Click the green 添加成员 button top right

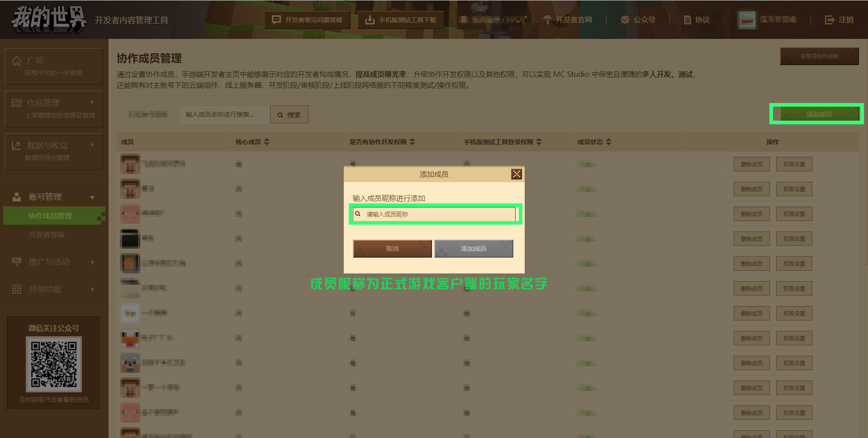click(x=819, y=114)
